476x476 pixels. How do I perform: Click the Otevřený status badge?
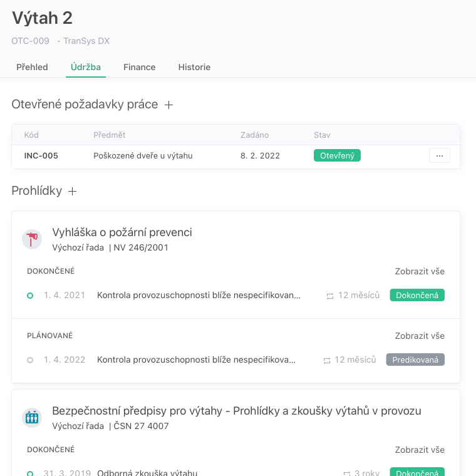tap(337, 156)
